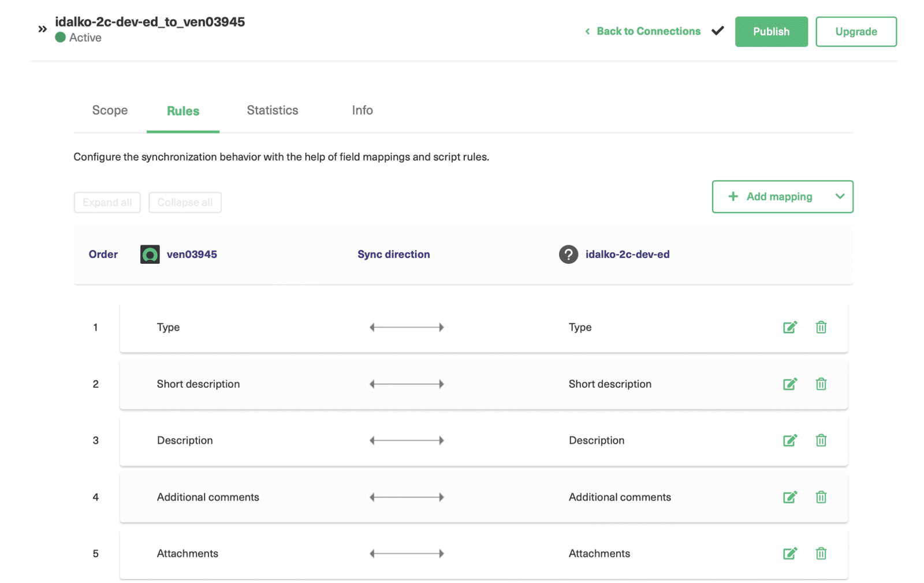Edit the Description mapping rule
924x583 pixels.
pos(790,440)
